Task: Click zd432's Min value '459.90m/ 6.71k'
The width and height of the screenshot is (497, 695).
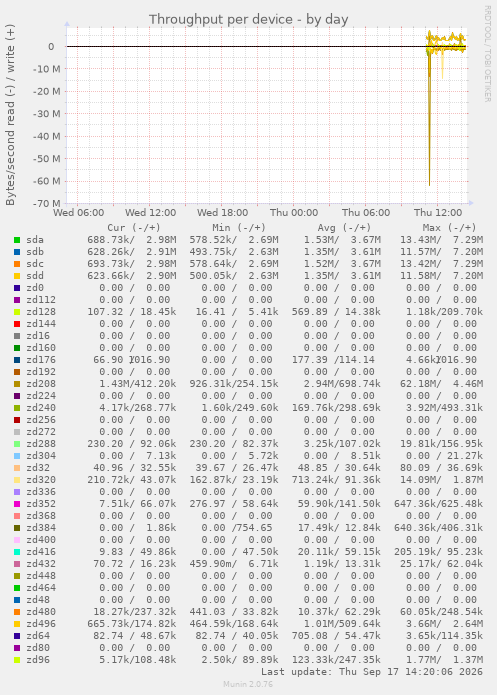Action: tap(234, 564)
